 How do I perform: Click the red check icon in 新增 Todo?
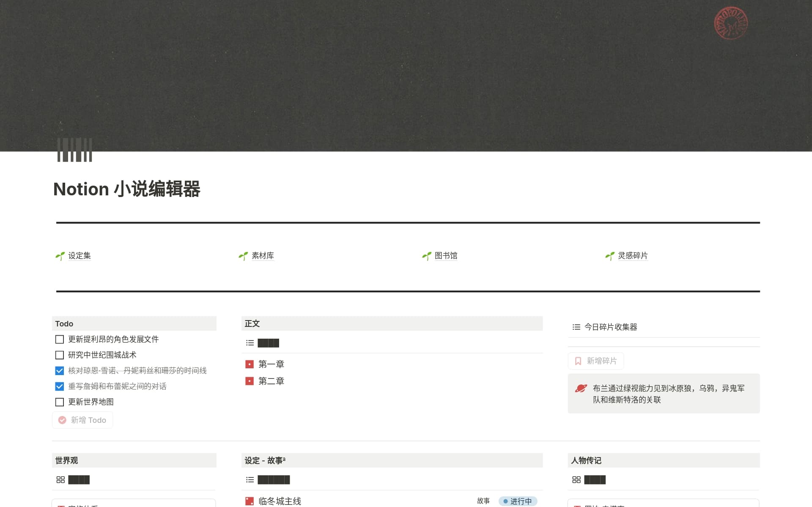tap(62, 420)
